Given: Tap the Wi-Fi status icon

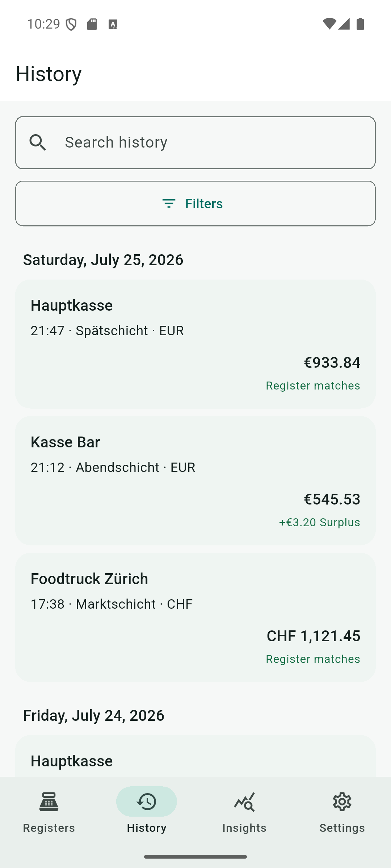Looking at the screenshot, I should [x=329, y=24].
